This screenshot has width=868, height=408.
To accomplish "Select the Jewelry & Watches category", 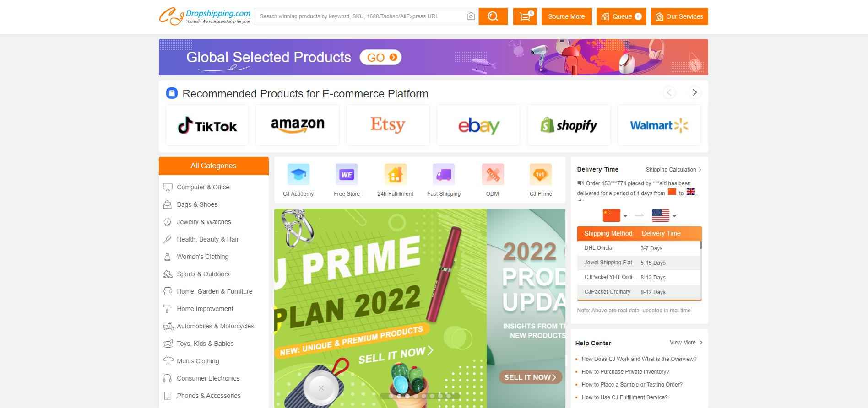I will (x=204, y=222).
